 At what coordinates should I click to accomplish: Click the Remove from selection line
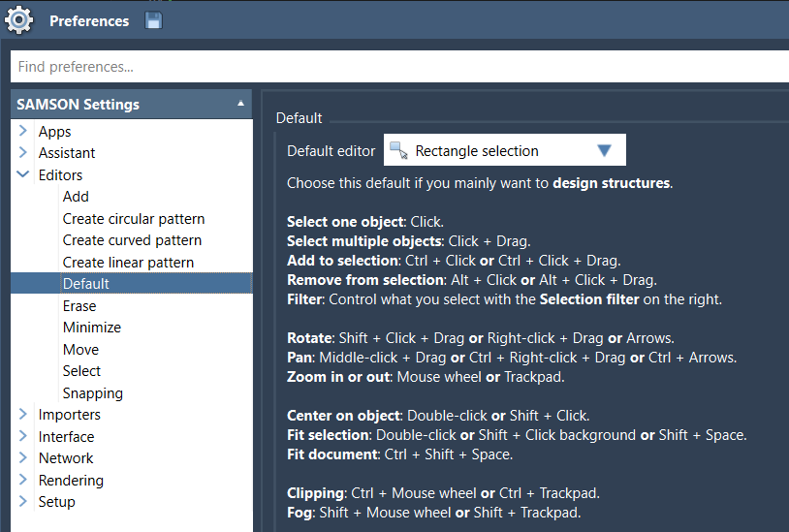472,280
